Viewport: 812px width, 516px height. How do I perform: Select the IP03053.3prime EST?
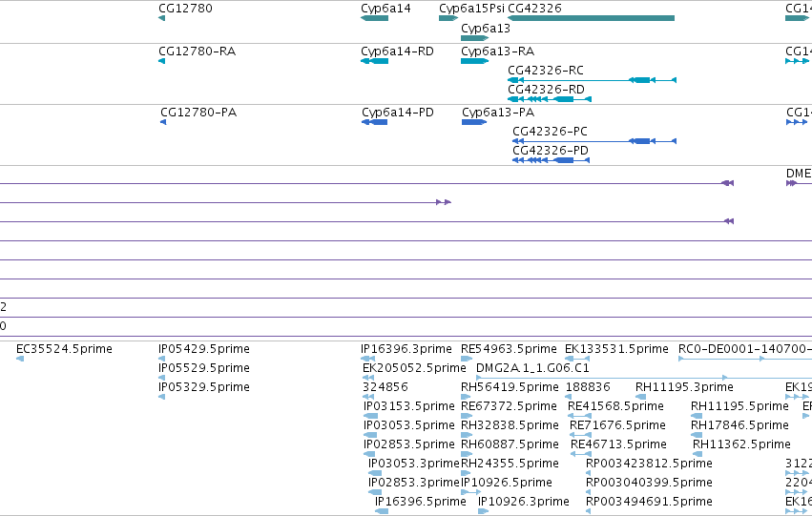coord(413,464)
